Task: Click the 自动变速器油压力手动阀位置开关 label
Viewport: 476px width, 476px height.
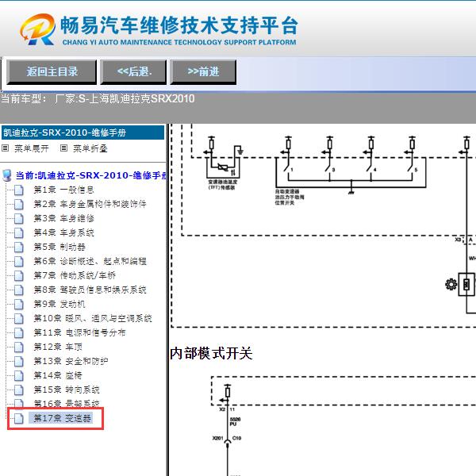Action: [290, 197]
